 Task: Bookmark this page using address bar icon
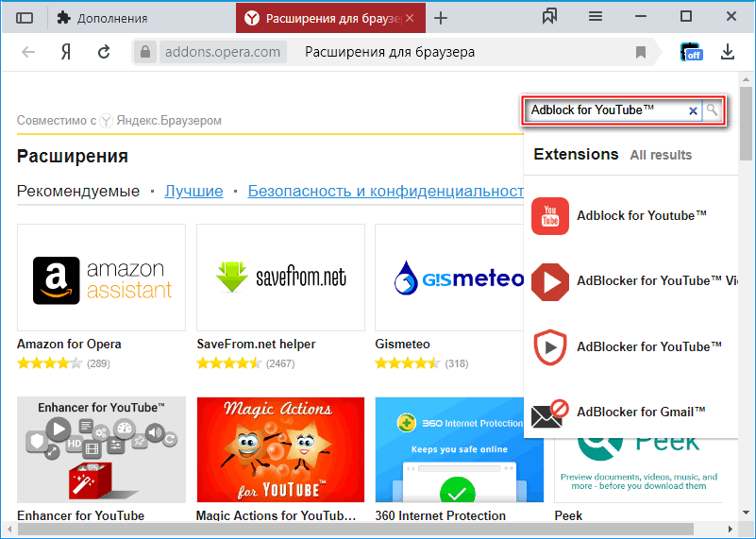tap(641, 52)
